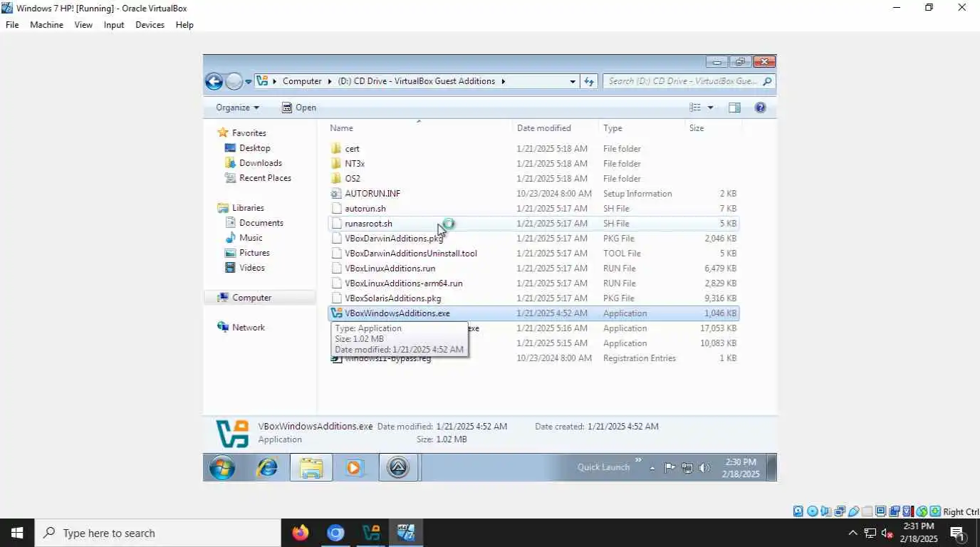Select VBoxWindowsAdditions.exe file
The image size is (980, 547).
pyautogui.click(x=533, y=313)
